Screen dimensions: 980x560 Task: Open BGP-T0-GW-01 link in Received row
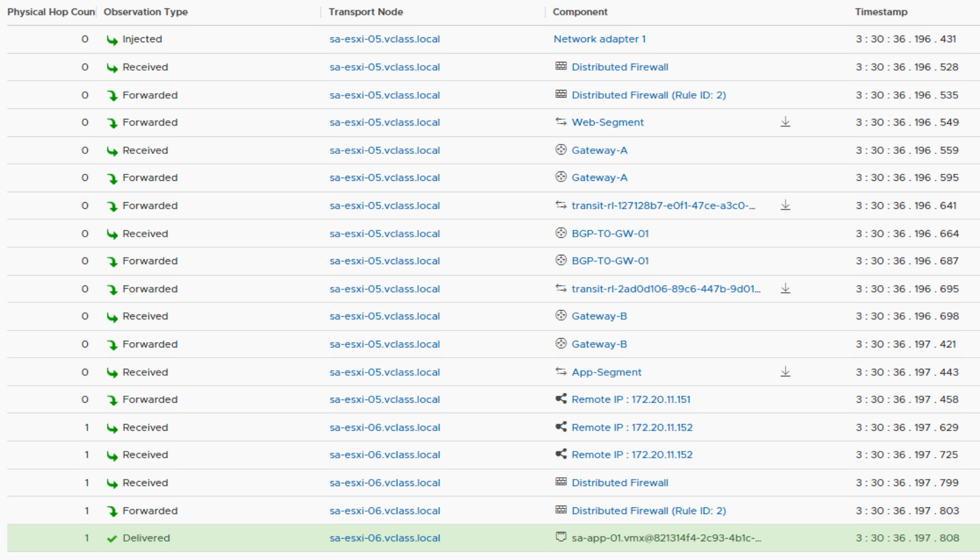tap(610, 233)
